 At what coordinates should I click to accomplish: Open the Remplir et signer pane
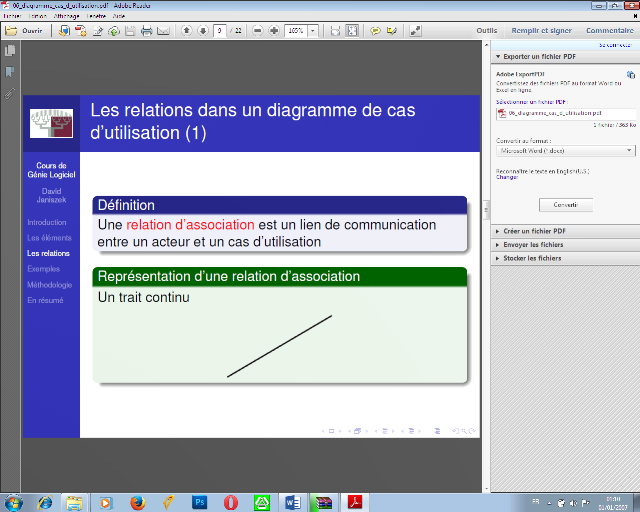[541, 31]
